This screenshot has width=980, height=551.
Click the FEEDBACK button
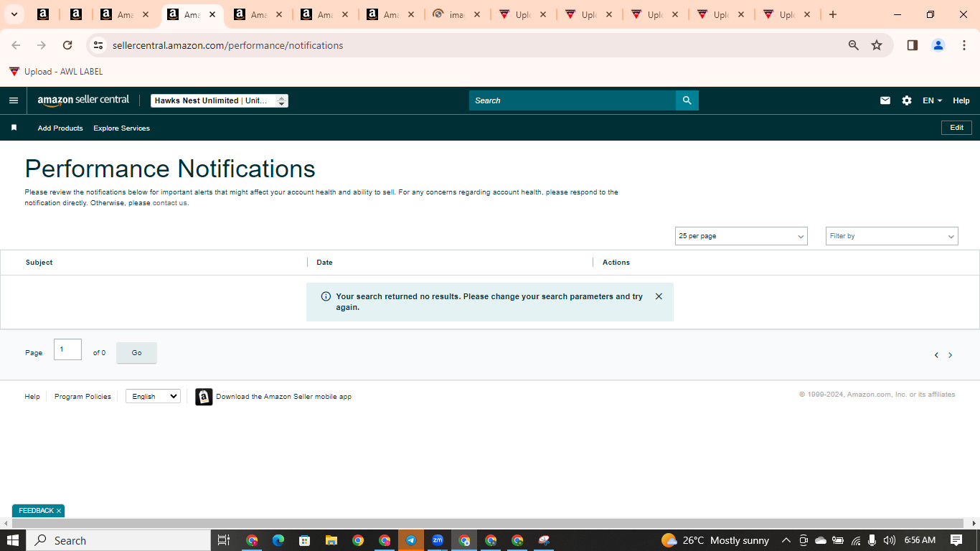coord(36,511)
